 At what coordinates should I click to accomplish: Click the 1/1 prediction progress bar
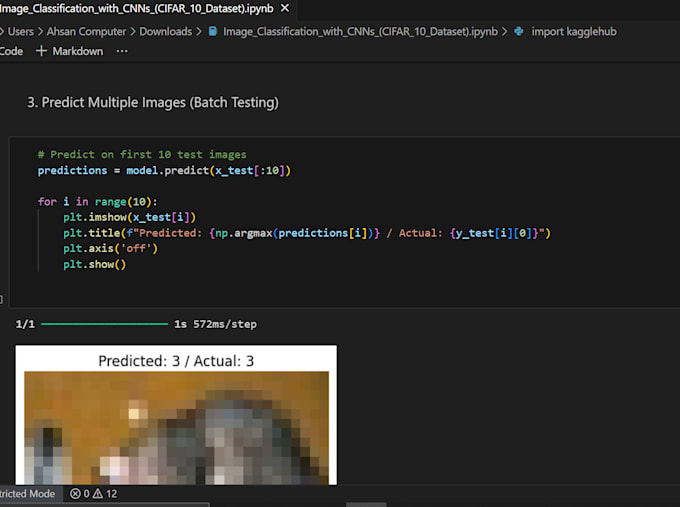pyautogui.click(x=104, y=325)
